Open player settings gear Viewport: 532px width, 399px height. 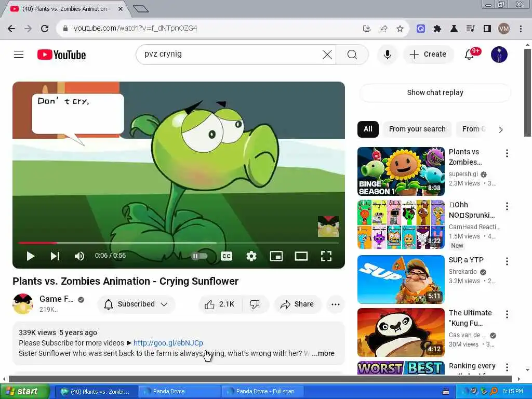point(251,256)
